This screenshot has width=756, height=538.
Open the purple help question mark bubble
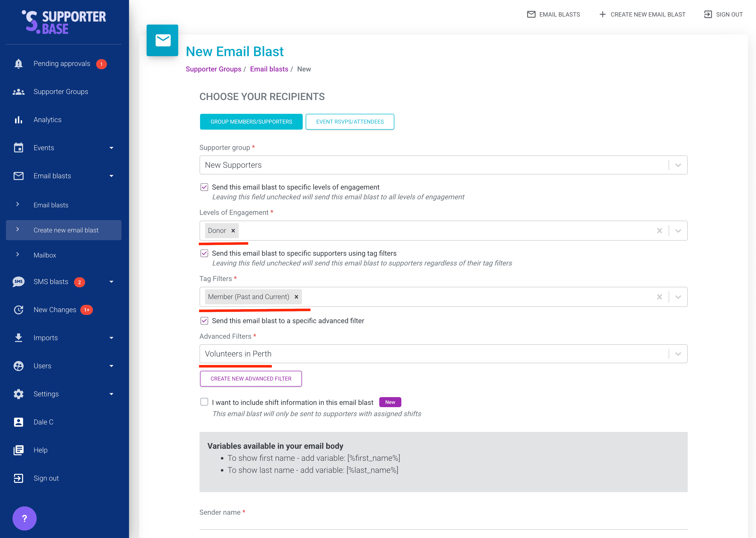tap(25, 518)
